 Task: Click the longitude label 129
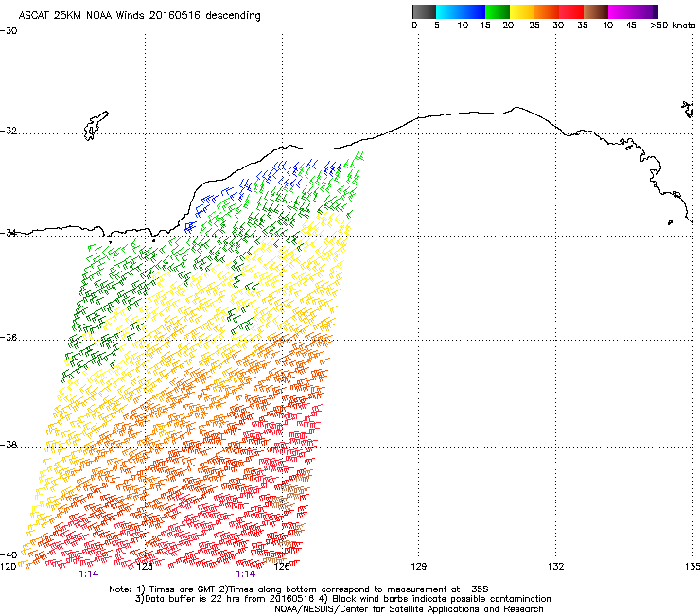418,567
